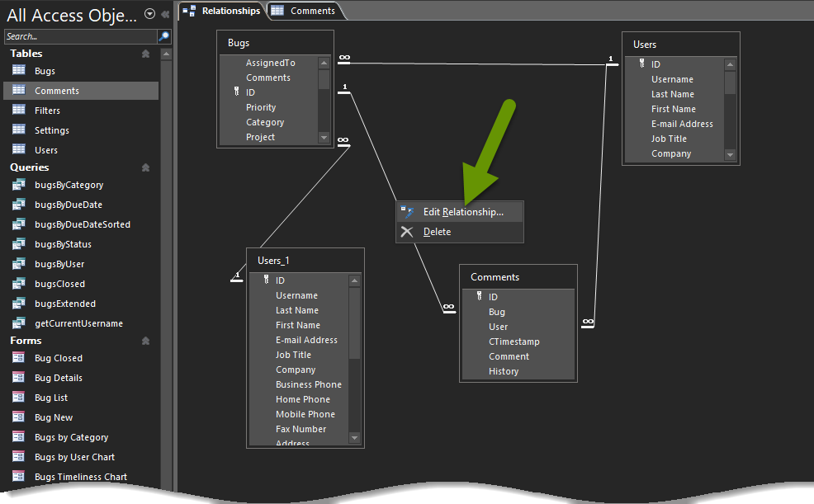Click the Bug Details form icon
The height and width of the screenshot is (504, 814).
click(x=18, y=377)
